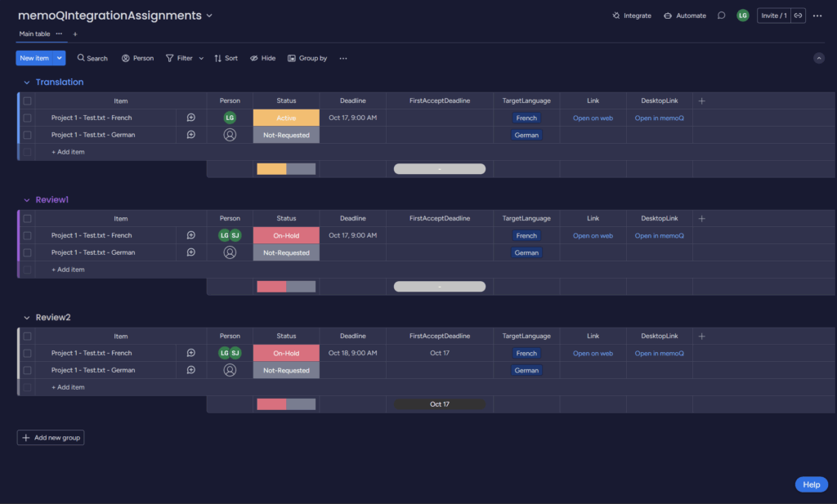Click the orange Active status cell
The height and width of the screenshot is (504, 837).
point(286,118)
